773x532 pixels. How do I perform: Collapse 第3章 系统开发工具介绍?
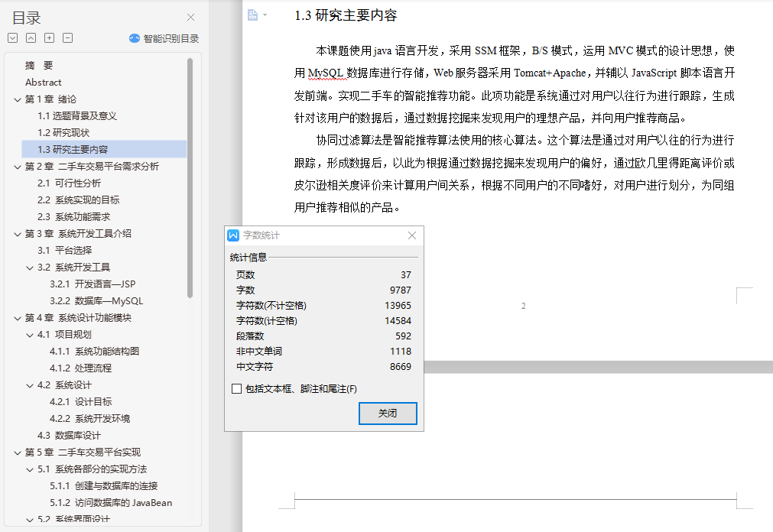coord(18,234)
